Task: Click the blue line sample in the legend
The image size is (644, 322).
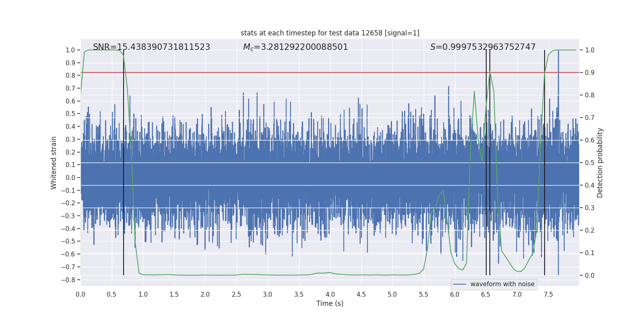Action: 459,284
